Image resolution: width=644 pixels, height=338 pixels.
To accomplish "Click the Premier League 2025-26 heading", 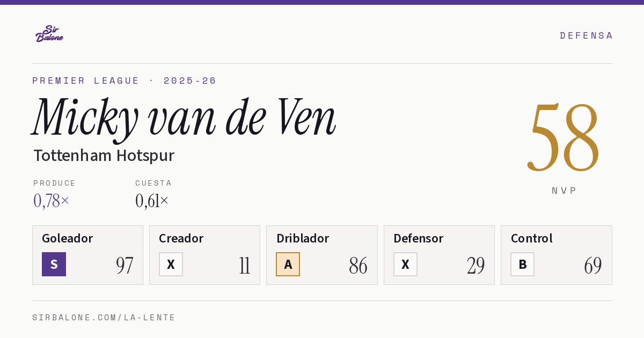I will (125, 80).
